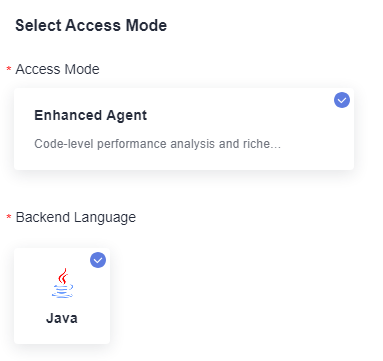Click the red asterisk beside Backend Language

(x=9, y=217)
